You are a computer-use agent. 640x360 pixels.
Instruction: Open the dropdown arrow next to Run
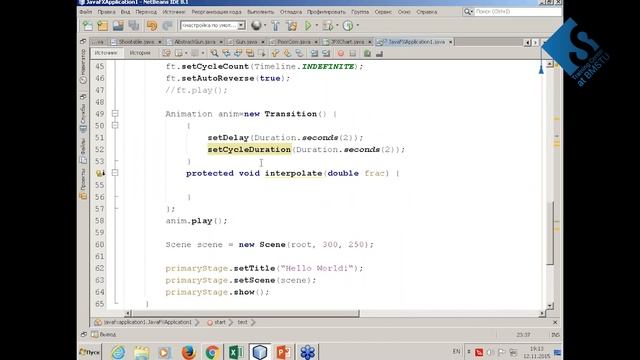pos(317,25)
